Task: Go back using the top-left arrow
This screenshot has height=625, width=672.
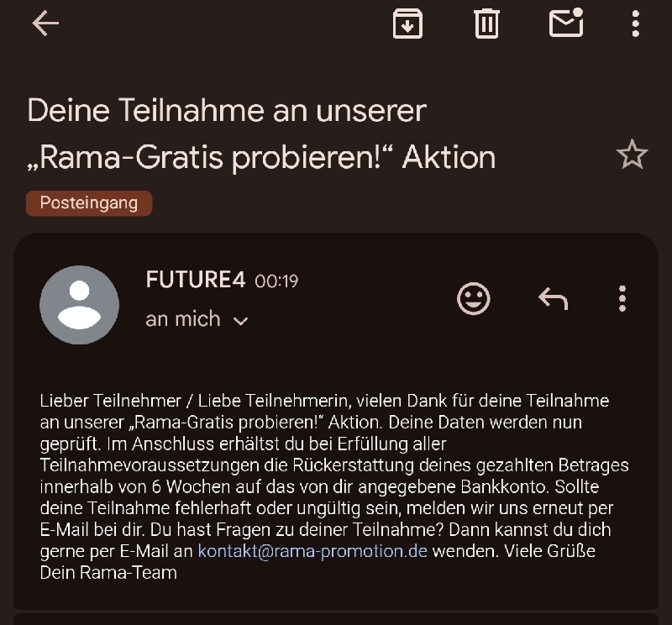Action: coord(45,24)
